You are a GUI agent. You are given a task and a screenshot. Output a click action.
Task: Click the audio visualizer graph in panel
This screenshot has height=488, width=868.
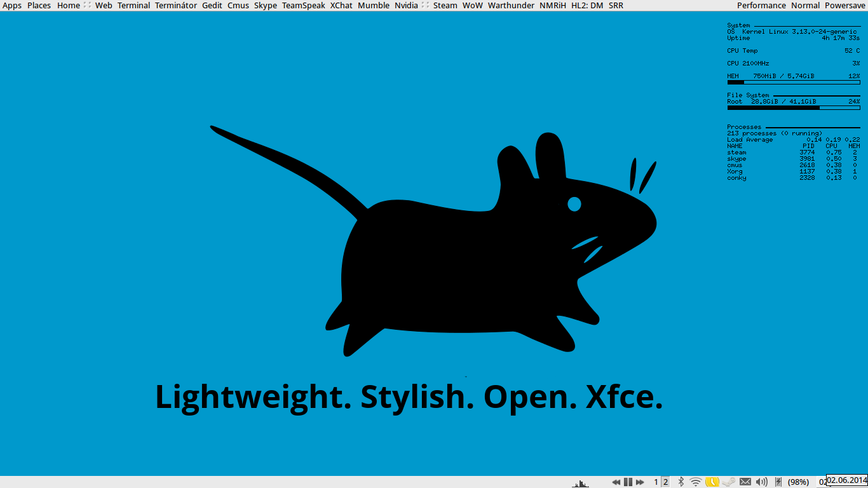[x=580, y=484]
